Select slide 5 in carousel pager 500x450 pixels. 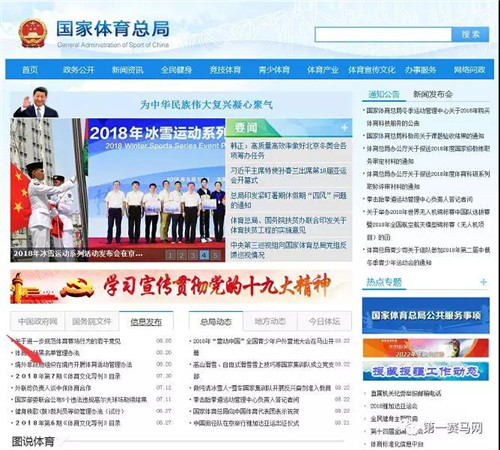point(216,255)
